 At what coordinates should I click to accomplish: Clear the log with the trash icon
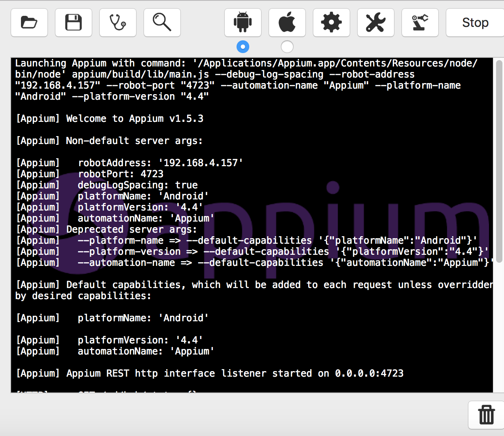[x=486, y=415]
